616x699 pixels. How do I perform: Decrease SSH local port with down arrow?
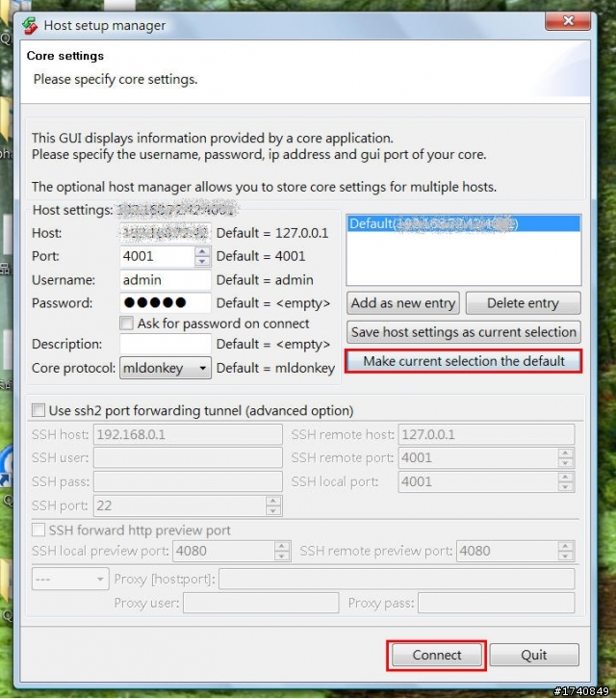point(565,487)
